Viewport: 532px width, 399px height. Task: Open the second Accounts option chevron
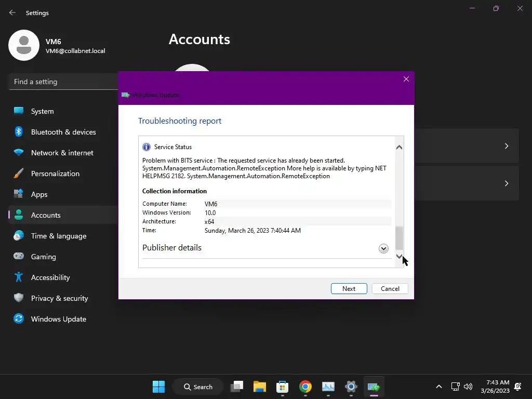coord(506,183)
